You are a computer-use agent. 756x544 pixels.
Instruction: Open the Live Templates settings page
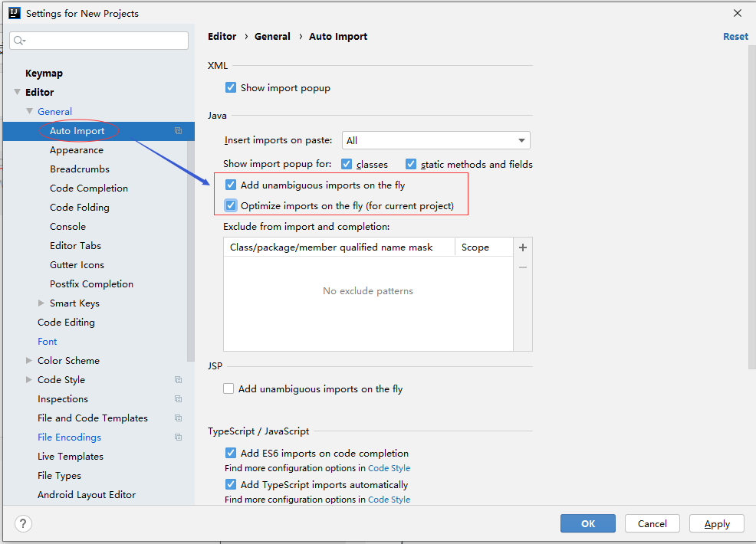(x=71, y=457)
